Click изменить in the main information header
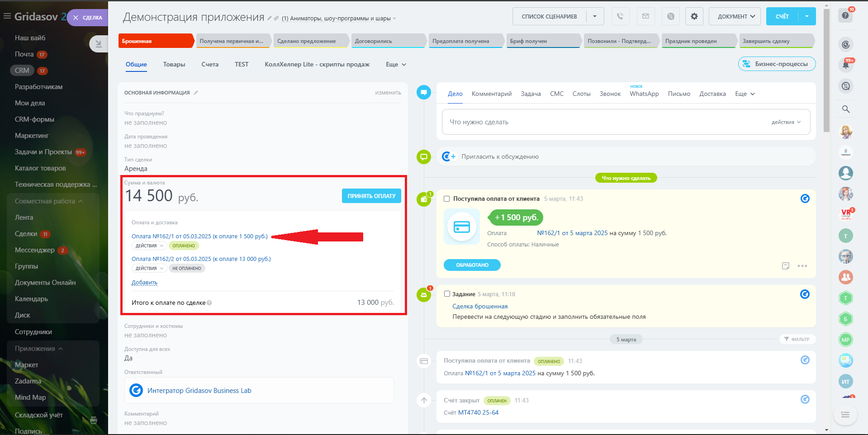 [x=388, y=93]
